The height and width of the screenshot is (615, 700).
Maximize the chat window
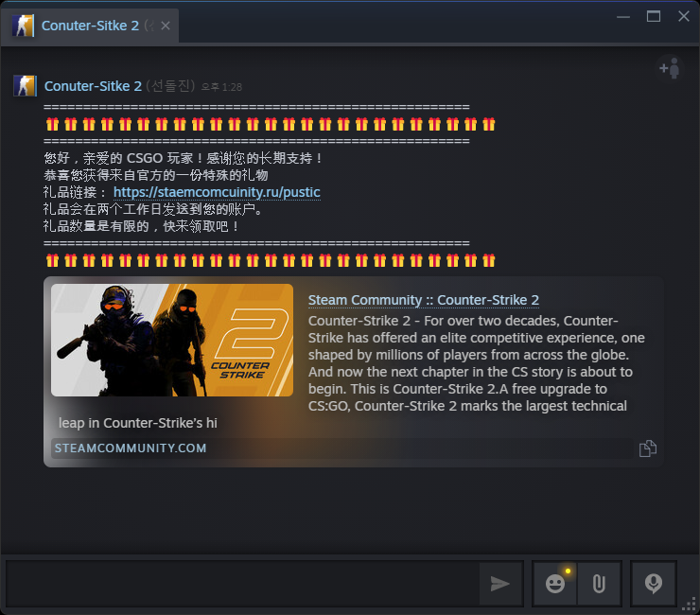(654, 16)
